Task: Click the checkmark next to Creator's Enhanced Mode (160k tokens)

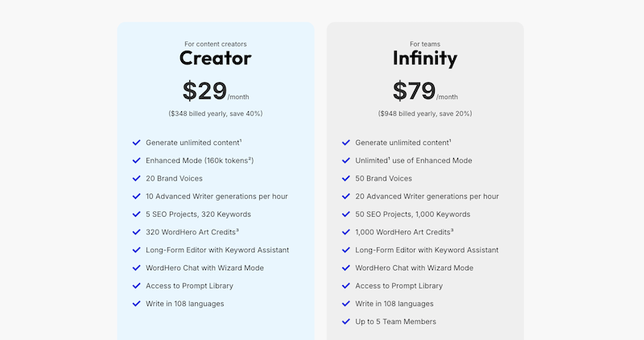Action: (x=137, y=160)
